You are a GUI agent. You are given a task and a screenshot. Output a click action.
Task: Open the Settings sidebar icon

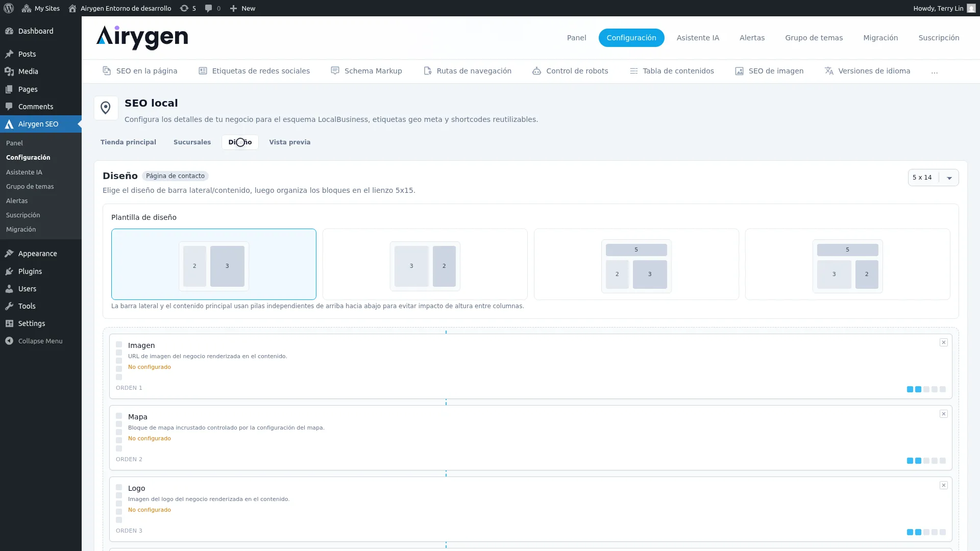[x=9, y=323]
